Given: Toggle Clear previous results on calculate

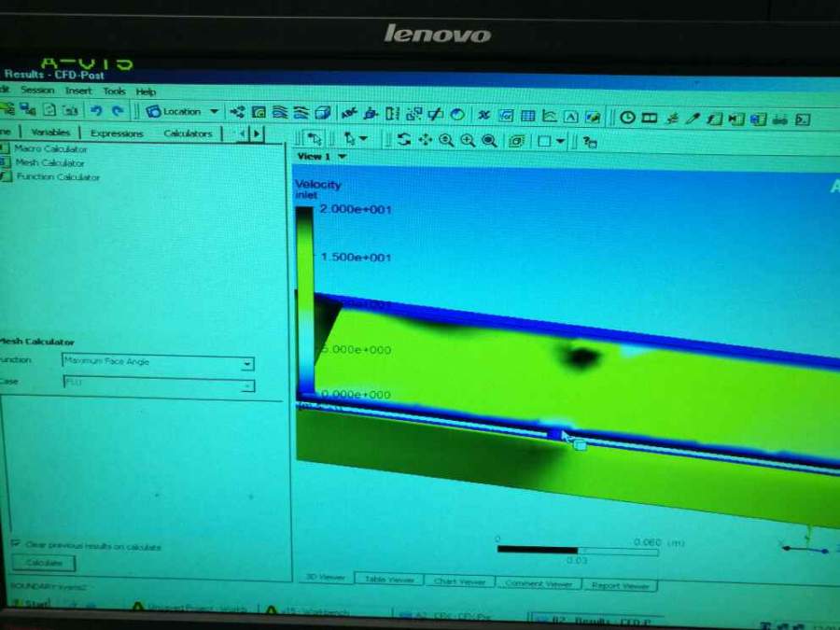Looking at the screenshot, I should [x=16, y=544].
